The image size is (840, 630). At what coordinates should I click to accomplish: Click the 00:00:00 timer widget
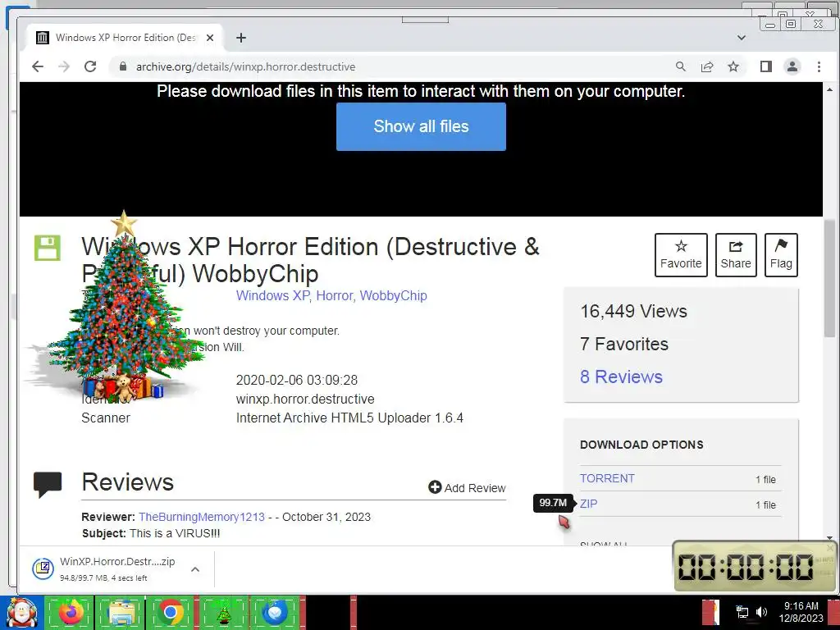click(x=754, y=567)
